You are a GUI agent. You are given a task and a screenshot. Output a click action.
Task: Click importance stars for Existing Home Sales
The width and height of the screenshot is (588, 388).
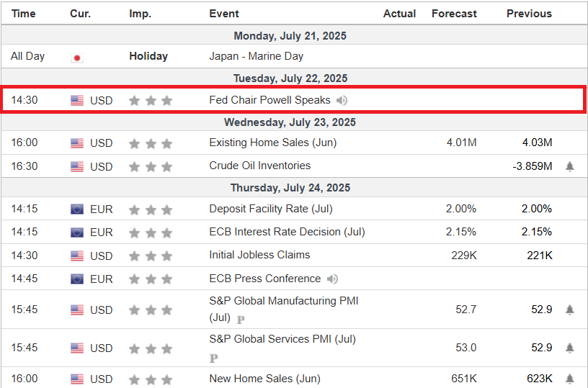point(151,143)
